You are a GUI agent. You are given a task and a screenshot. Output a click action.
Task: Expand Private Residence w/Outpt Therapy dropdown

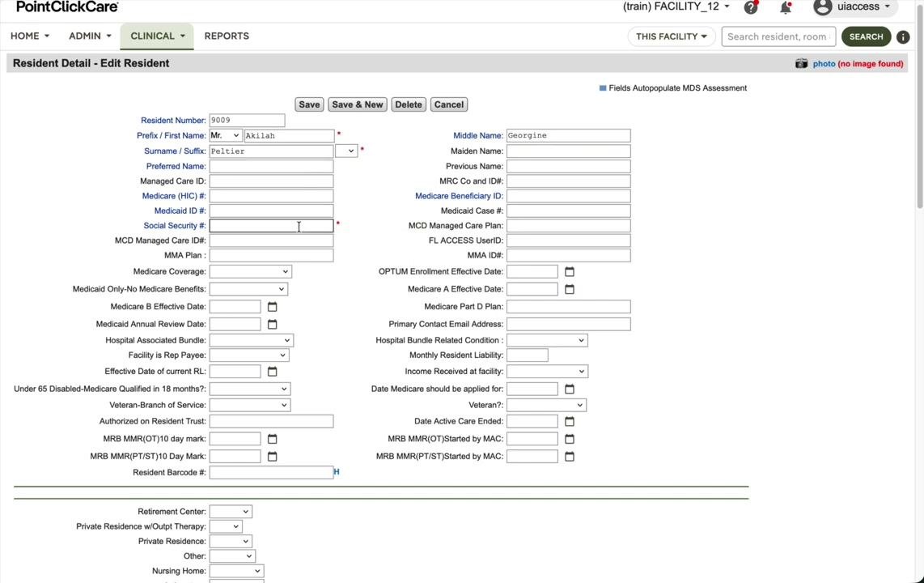point(226,526)
